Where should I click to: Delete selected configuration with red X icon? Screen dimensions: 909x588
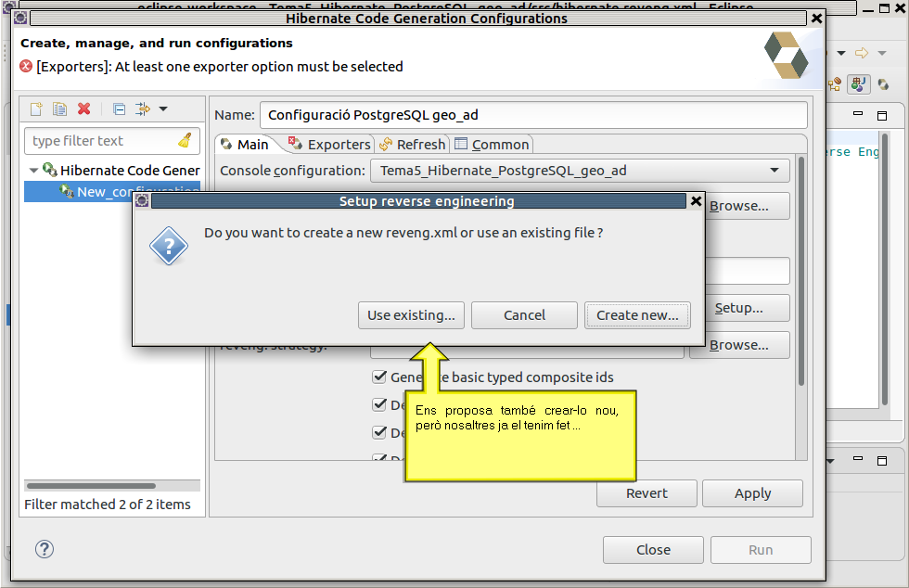[x=84, y=109]
